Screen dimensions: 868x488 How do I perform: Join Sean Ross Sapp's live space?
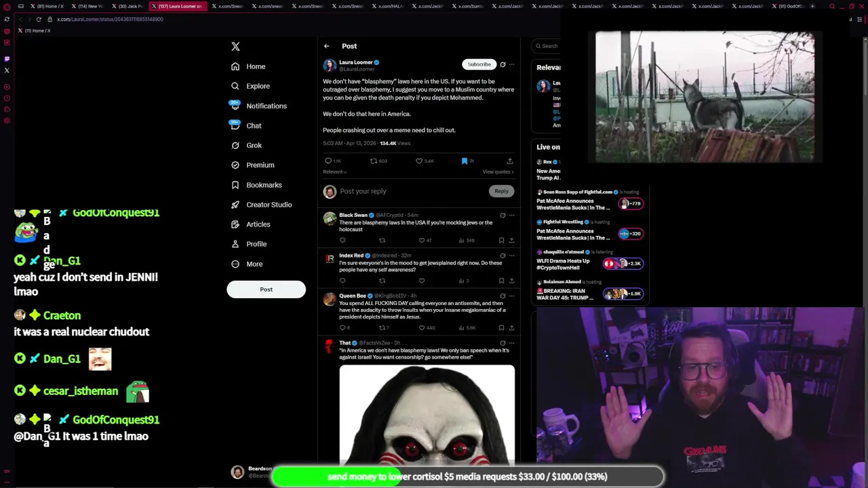pos(631,203)
